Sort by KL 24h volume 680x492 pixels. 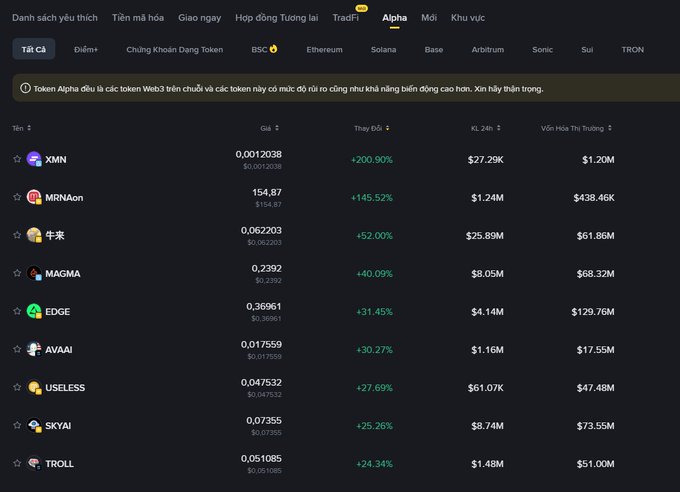point(486,128)
